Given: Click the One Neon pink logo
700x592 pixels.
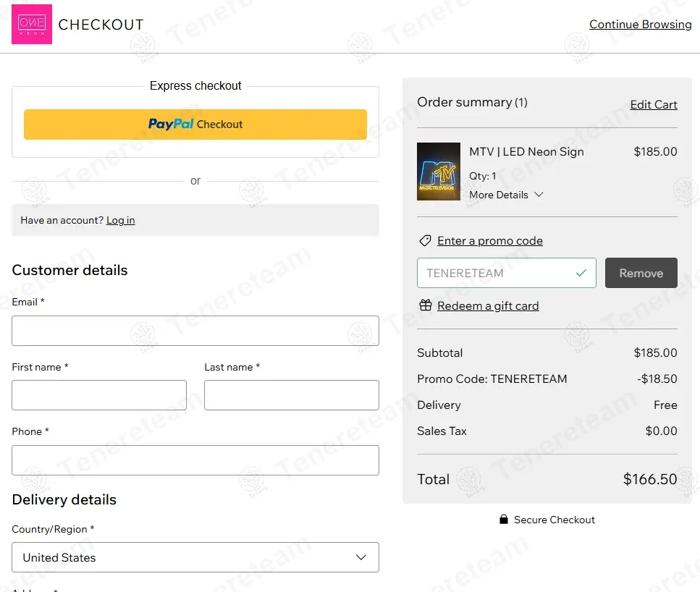Looking at the screenshot, I should coord(32,25).
